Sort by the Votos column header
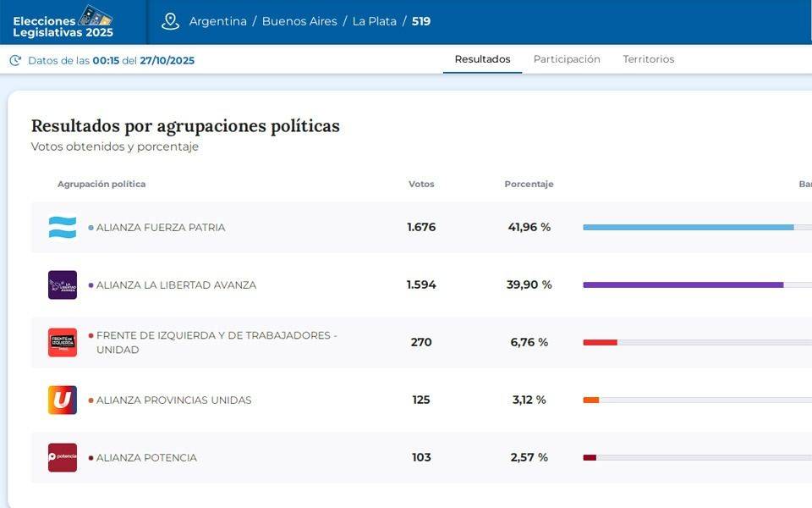Viewport: 812px width, 508px height. pos(421,184)
